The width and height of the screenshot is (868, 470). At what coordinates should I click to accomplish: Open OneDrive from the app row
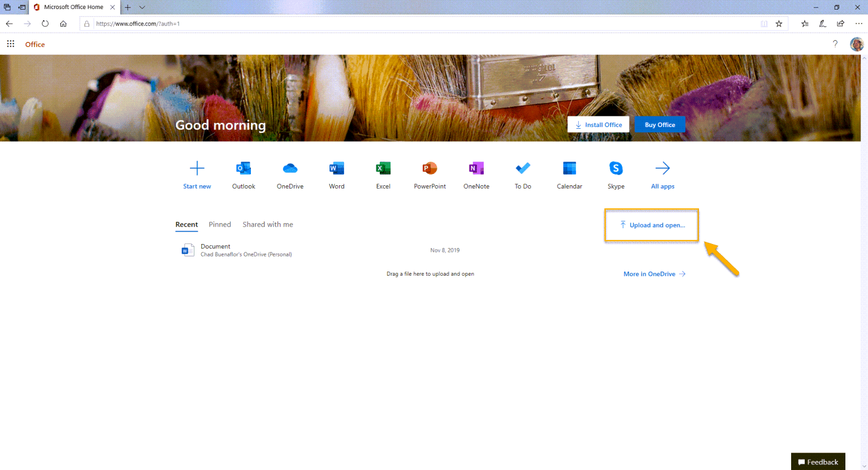[x=290, y=172]
